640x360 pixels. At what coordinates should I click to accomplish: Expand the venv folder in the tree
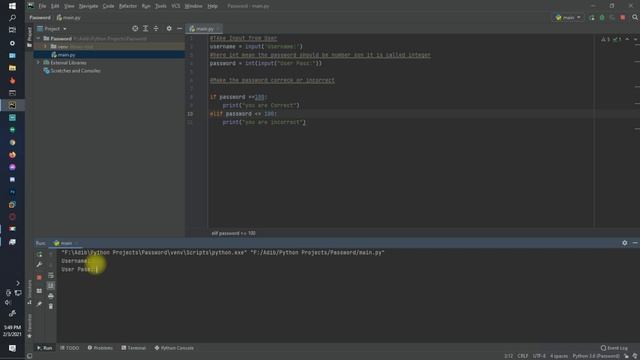[x=46, y=47]
